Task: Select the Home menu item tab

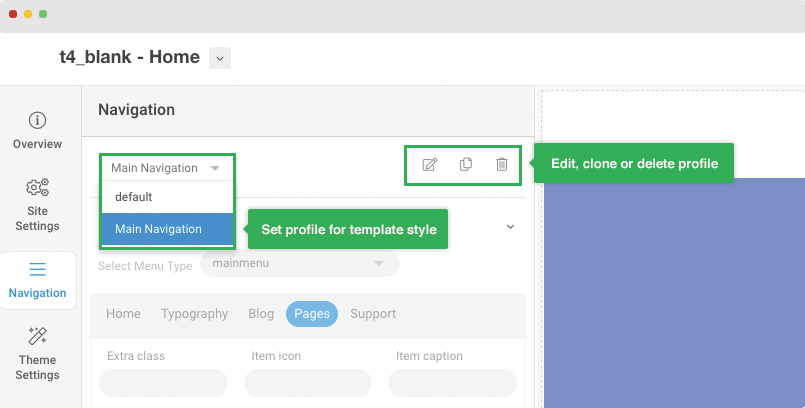Action: (123, 314)
